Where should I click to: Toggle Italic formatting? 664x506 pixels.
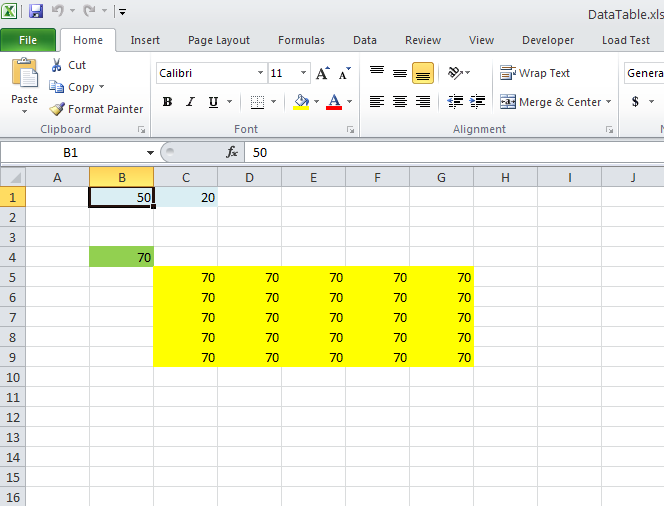[190, 102]
